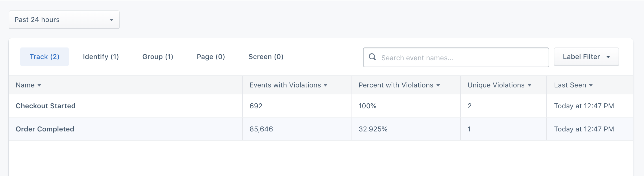Open the Checkout Started event

46,106
